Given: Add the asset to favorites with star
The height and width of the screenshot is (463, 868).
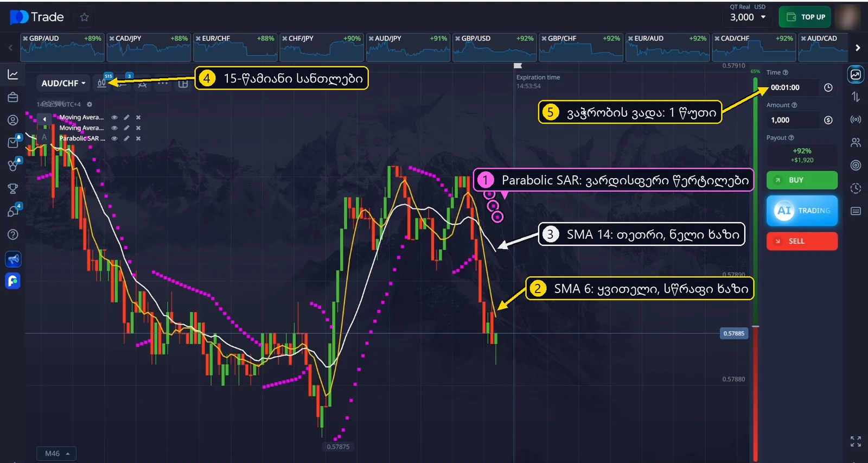Looking at the screenshot, I should [84, 17].
